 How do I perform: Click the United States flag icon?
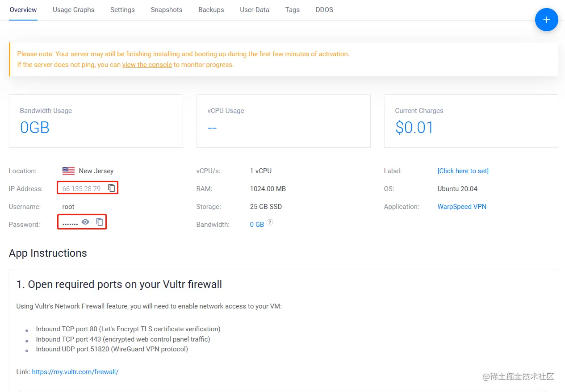point(68,171)
